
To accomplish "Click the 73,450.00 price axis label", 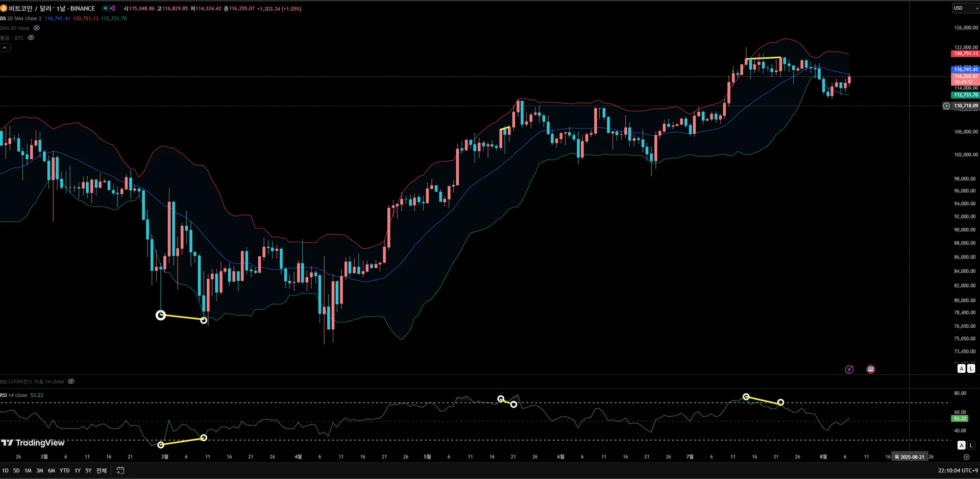I will coord(965,351).
